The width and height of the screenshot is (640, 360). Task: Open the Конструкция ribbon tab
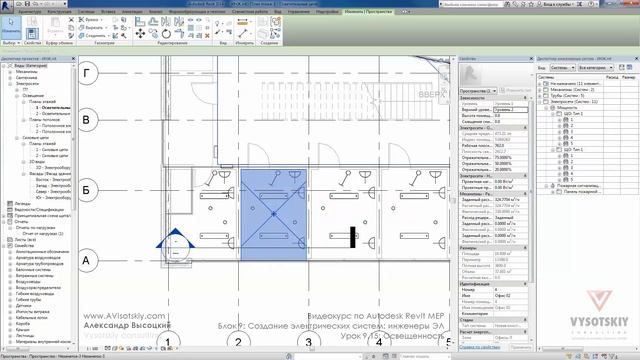click(59, 12)
